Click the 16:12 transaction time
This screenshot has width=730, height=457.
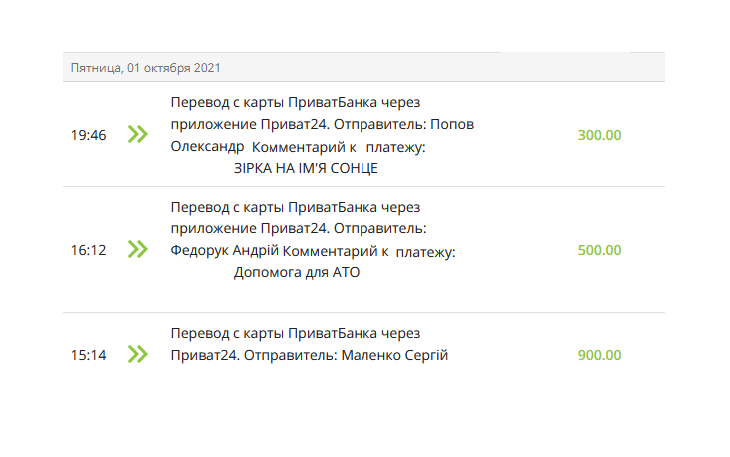click(88, 250)
